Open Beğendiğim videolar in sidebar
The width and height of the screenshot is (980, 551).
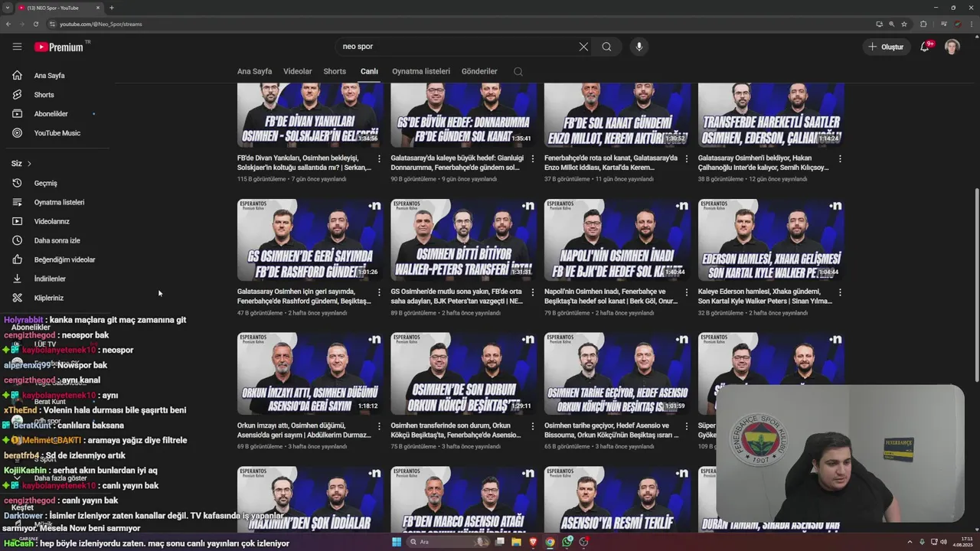[64, 259]
